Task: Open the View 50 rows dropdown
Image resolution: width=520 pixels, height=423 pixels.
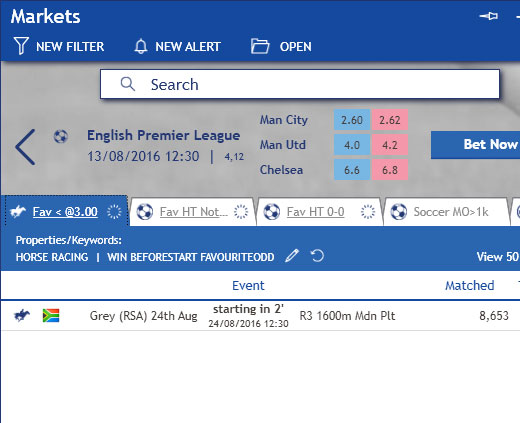Action: click(498, 257)
